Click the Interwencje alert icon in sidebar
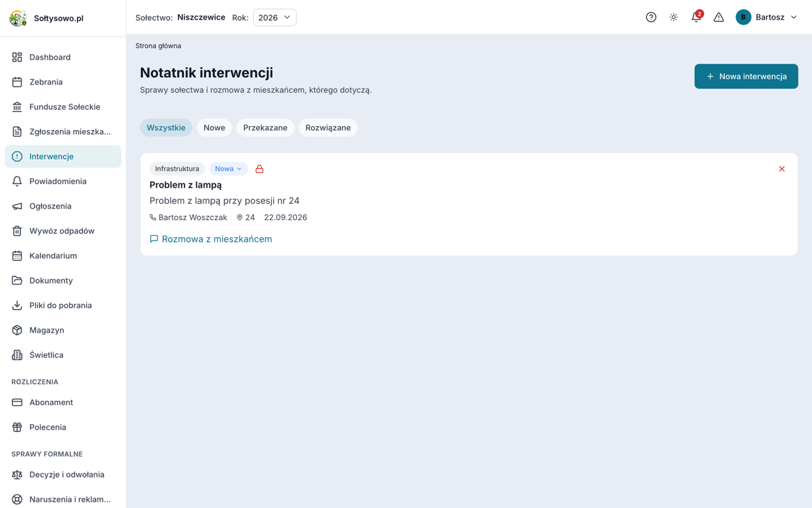Viewport: 812px width, 508px height. point(17,156)
